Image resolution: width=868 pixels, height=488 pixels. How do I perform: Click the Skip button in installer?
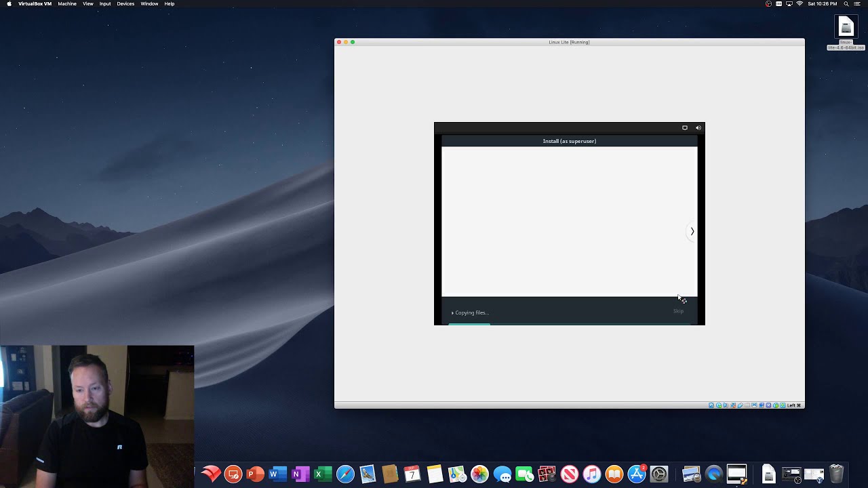(x=678, y=311)
